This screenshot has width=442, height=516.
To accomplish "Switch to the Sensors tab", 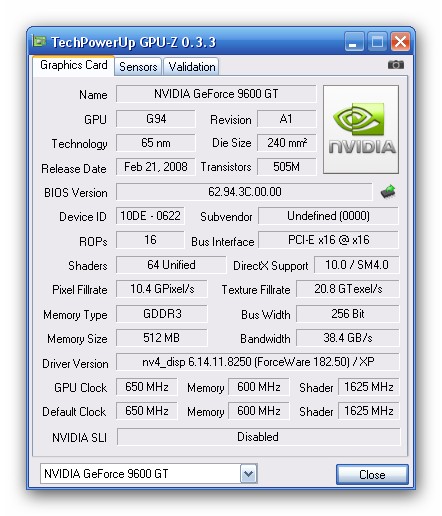I will (138, 67).
